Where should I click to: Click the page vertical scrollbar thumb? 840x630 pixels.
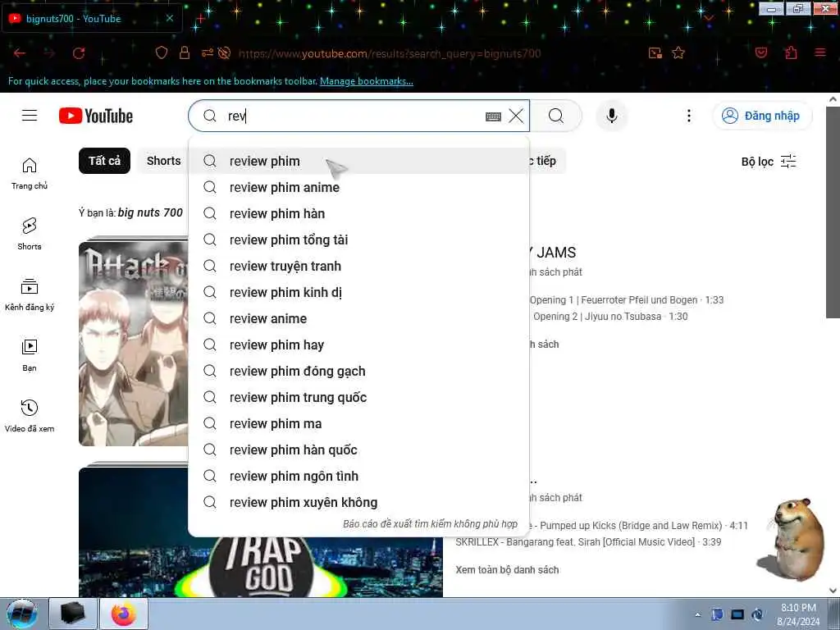tap(833, 212)
